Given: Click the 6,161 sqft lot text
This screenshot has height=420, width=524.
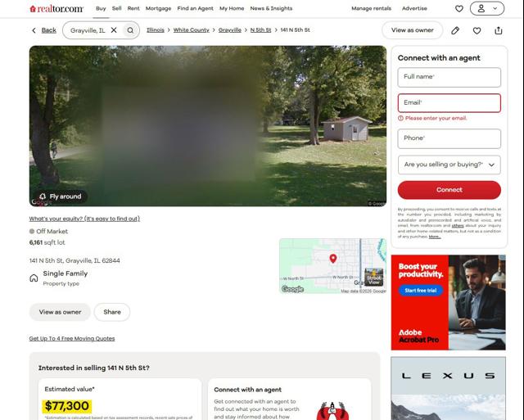Looking at the screenshot, I should pyautogui.click(x=47, y=242).
